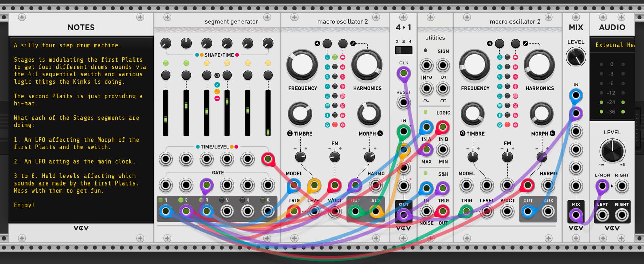Image resolution: width=644 pixels, height=264 pixels.
Task: Click segment 4 level slider
Action: 227,113
